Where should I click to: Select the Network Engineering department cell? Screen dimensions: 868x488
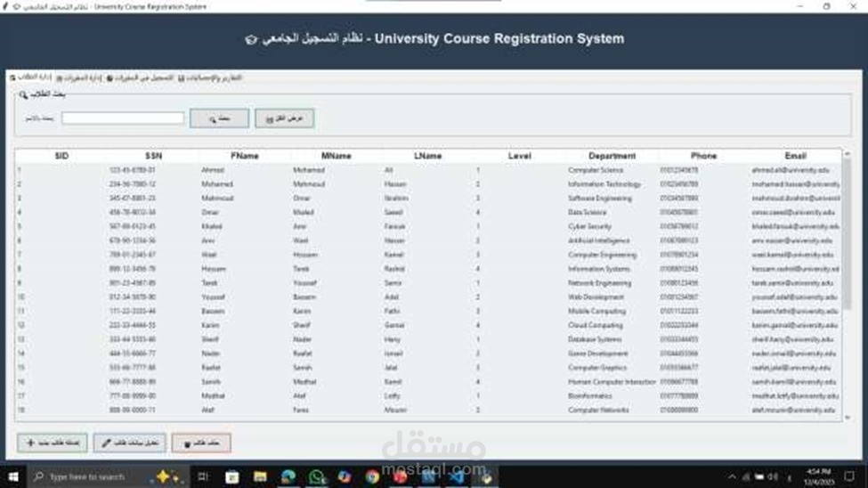(x=599, y=283)
